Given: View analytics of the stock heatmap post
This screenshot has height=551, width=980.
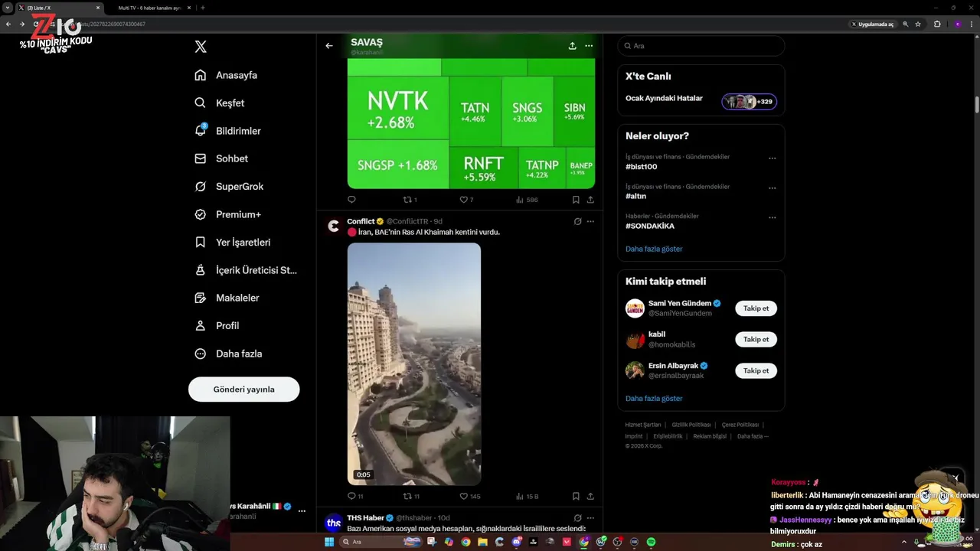Looking at the screenshot, I should point(527,200).
